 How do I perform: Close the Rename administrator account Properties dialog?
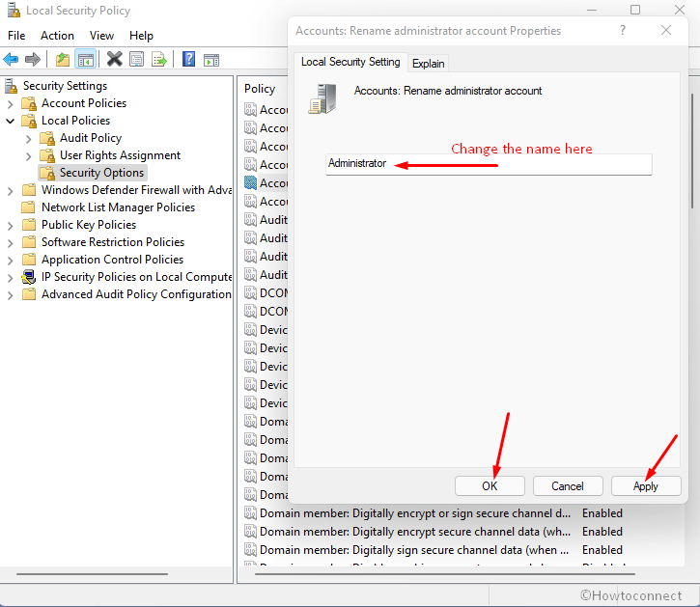(x=665, y=30)
